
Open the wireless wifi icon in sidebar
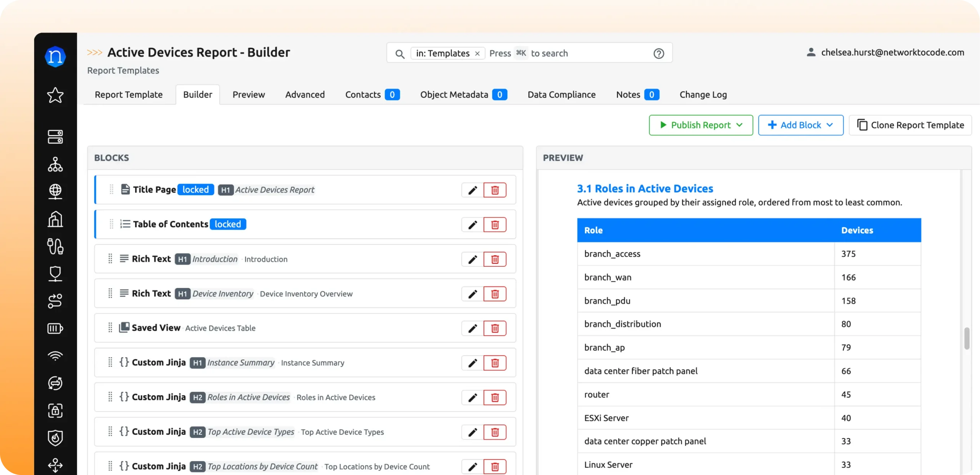coord(55,356)
